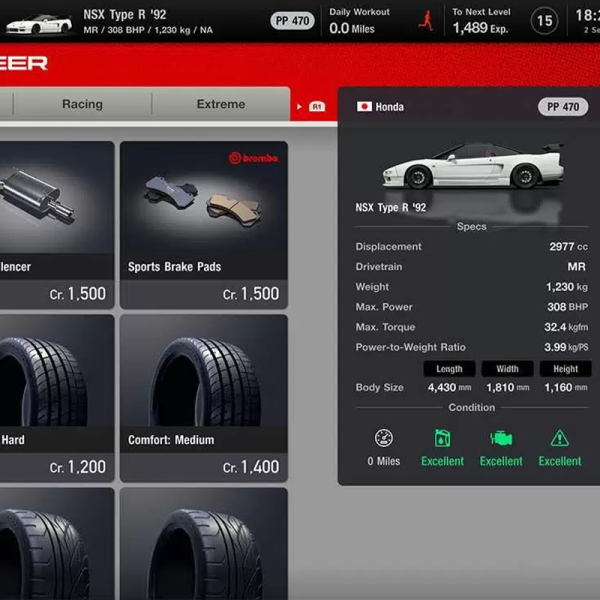Click the 4,430 mm length value

point(449,388)
